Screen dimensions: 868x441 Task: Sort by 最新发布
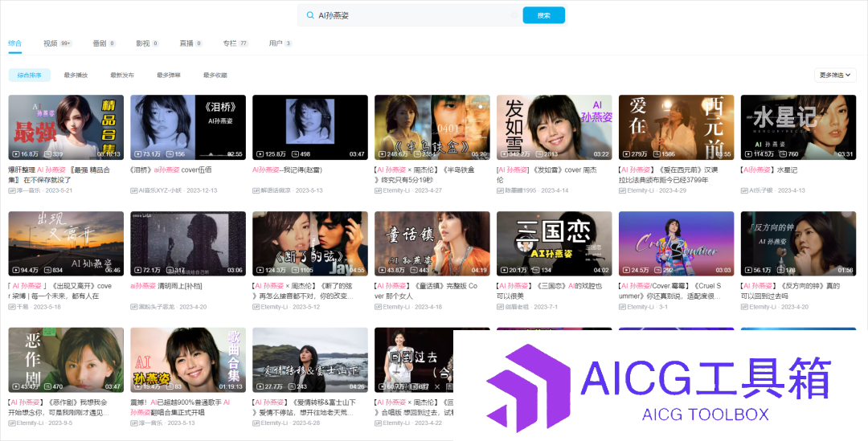coord(122,76)
